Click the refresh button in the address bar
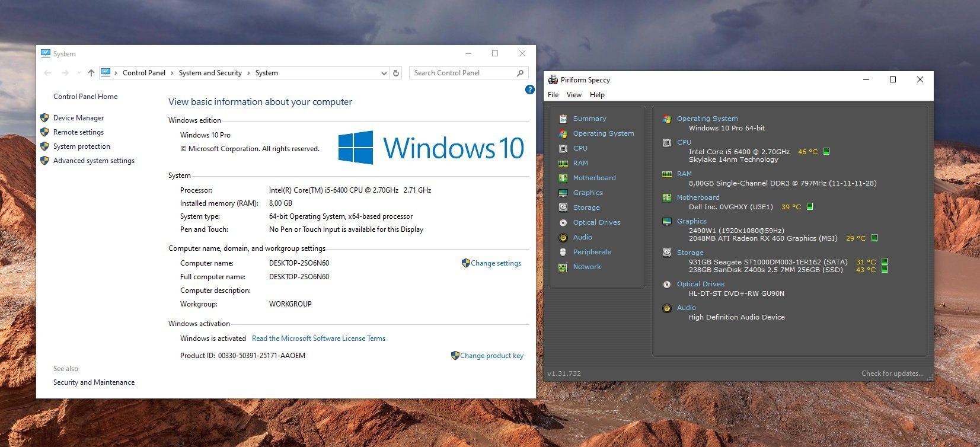This screenshot has width=980, height=447. point(397,73)
